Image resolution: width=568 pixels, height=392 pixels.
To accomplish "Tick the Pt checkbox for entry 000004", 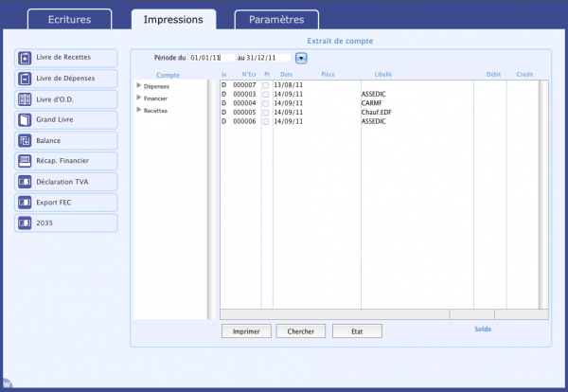I will (266, 103).
